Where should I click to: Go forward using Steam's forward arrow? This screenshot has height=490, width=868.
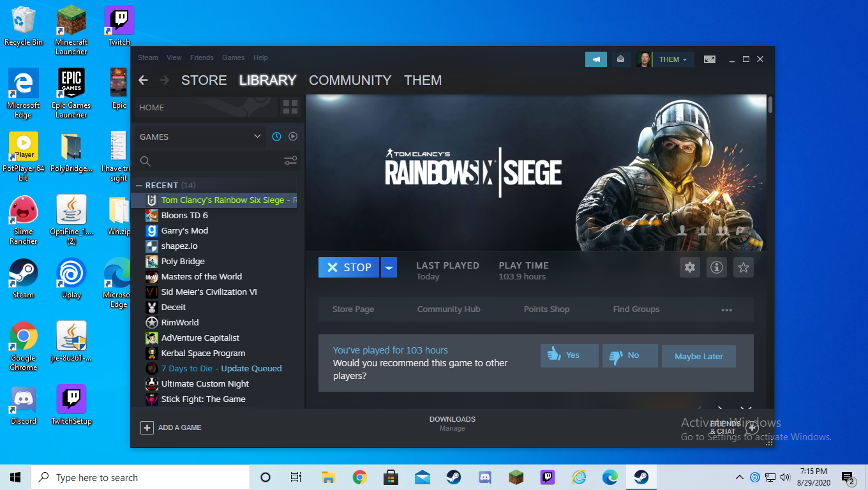tap(164, 80)
